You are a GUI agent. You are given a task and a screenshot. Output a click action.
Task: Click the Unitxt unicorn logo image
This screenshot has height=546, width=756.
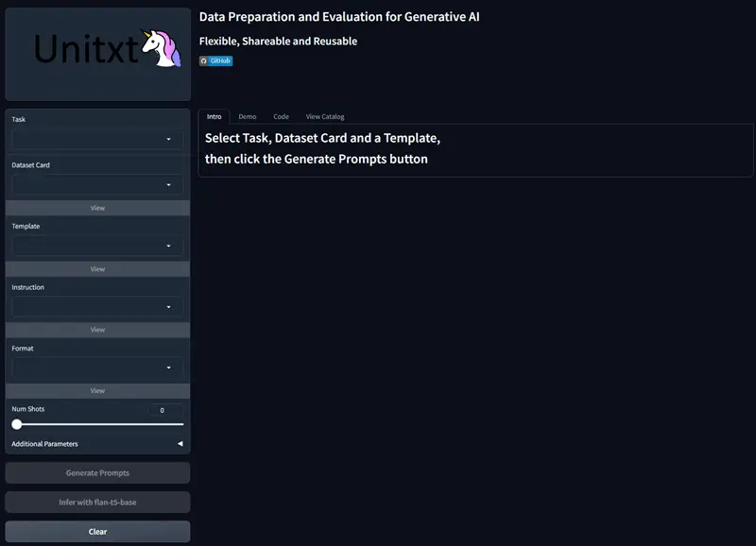[97, 50]
